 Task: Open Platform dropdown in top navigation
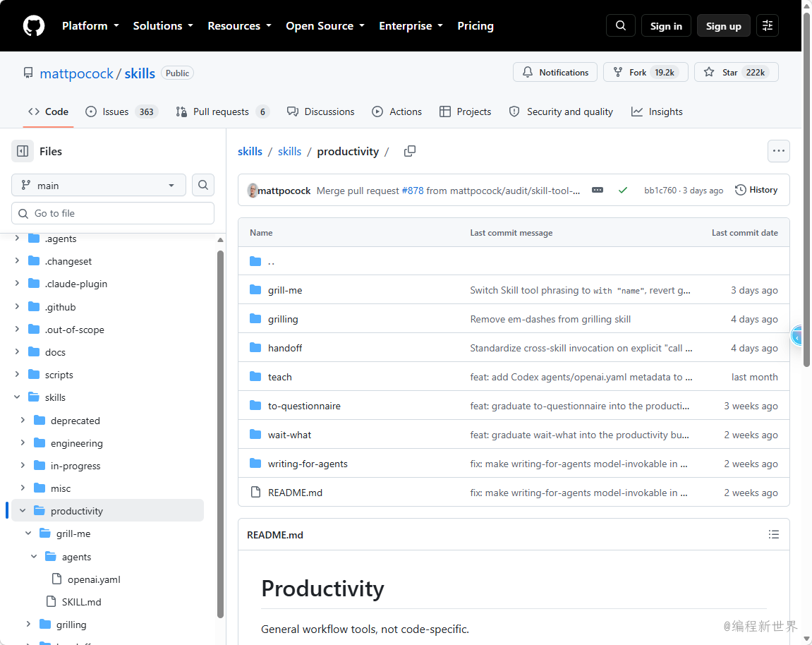point(90,26)
